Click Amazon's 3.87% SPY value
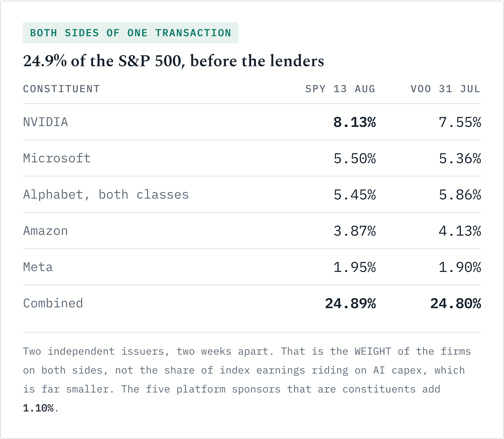504x439 pixels. [x=354, y=231]
